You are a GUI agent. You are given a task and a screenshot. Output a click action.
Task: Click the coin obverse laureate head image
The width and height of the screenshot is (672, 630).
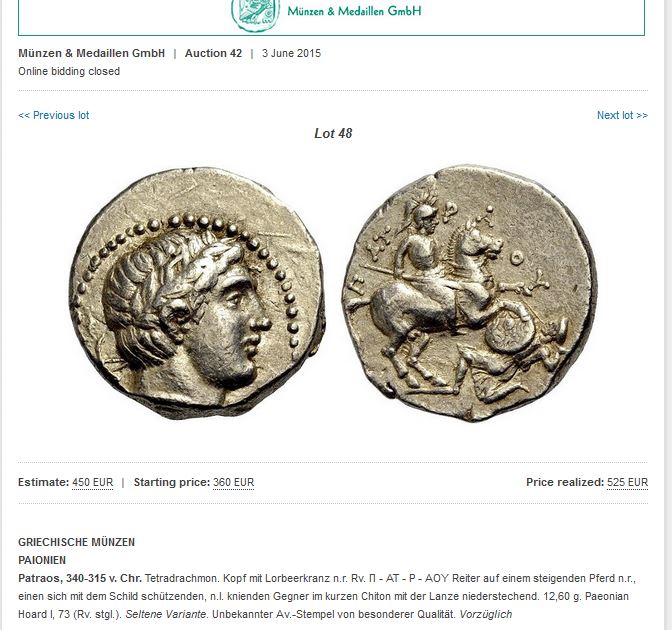[197, 293]
